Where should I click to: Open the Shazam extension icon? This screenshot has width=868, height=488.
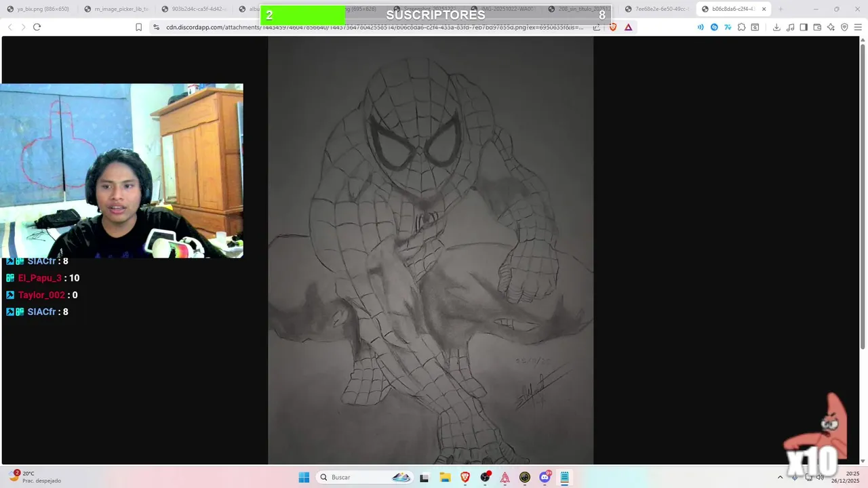click(x=714, y=27)
